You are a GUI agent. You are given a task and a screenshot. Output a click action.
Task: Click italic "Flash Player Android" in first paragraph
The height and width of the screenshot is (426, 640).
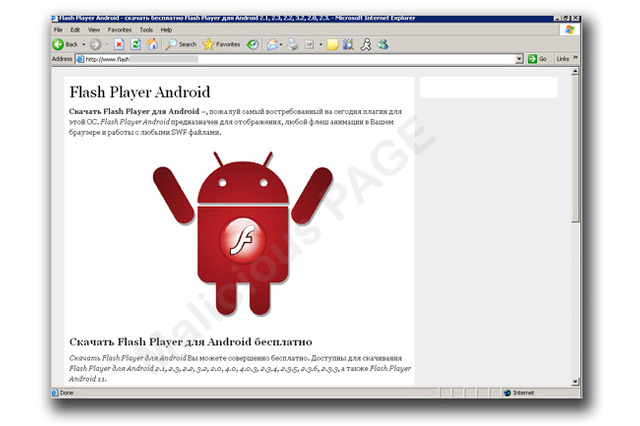tap(135, 122)
